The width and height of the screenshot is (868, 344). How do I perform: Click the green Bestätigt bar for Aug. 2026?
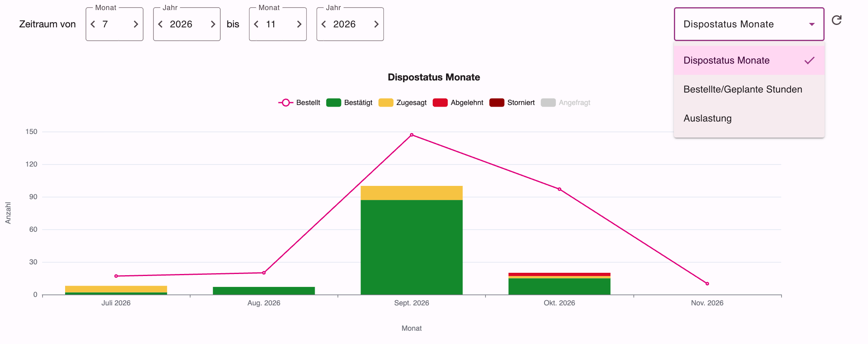(264, 290)
